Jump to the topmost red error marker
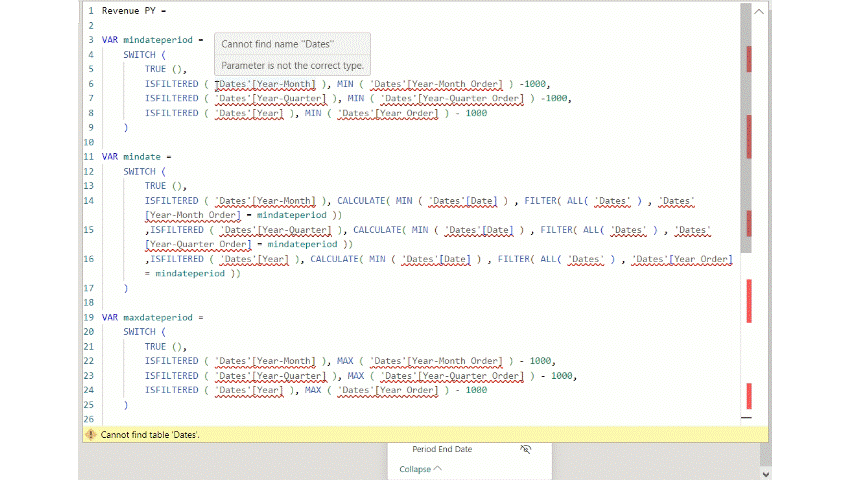Screen dimensions: 853x480 (749, 57)
